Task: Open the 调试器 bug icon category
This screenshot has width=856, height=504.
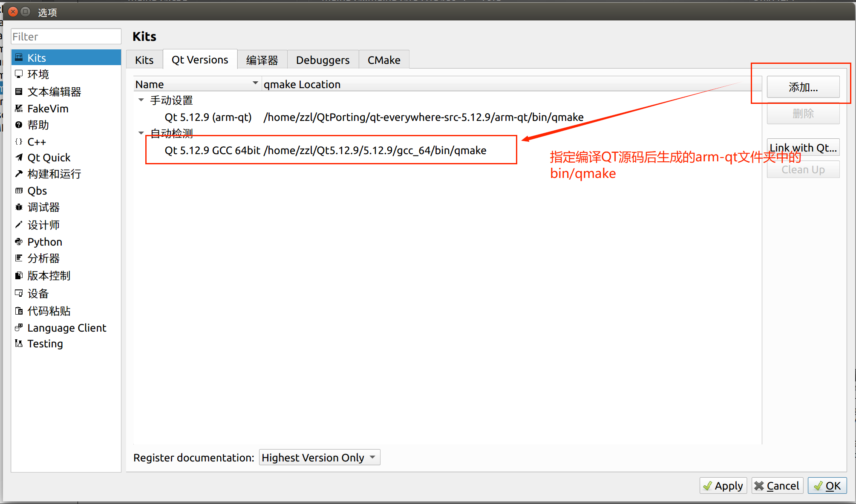Action: [19, 207]
